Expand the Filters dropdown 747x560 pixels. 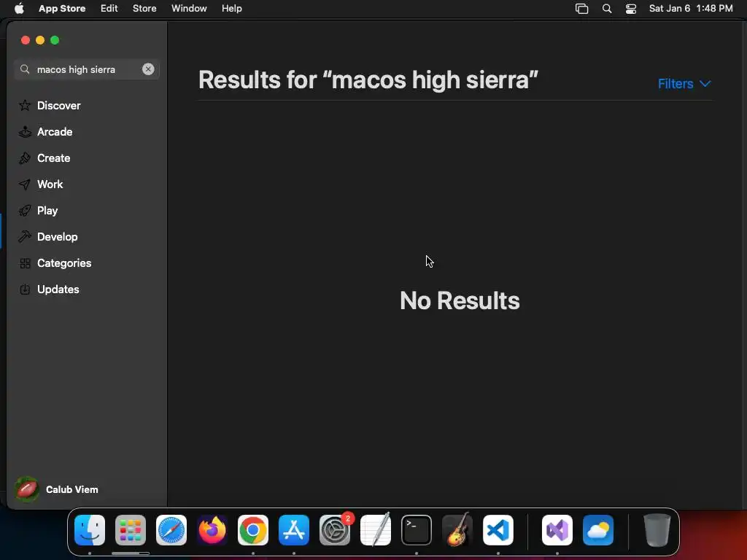pyautogui.click(x=684, y=84)
